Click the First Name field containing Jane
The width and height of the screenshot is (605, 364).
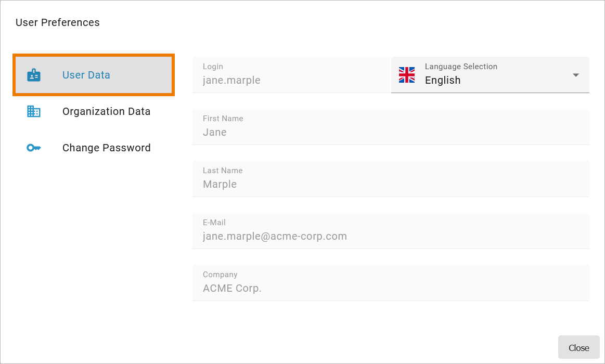click(x=390, y=132)
